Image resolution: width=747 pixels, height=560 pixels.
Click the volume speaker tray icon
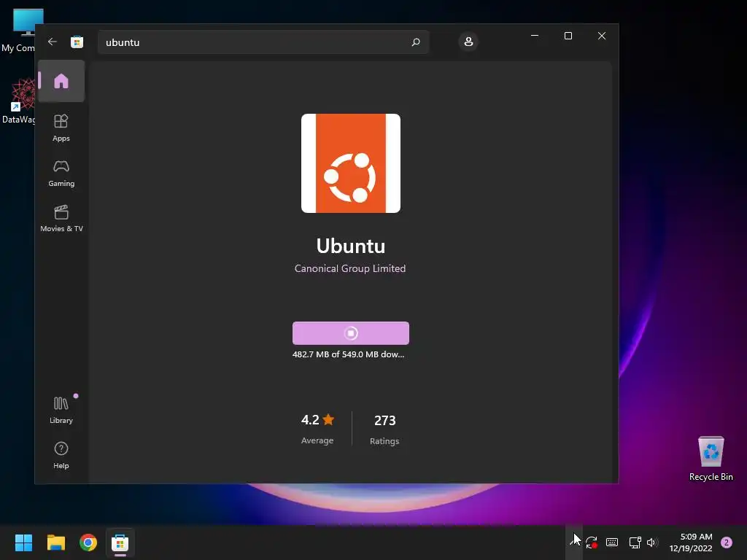652,542
